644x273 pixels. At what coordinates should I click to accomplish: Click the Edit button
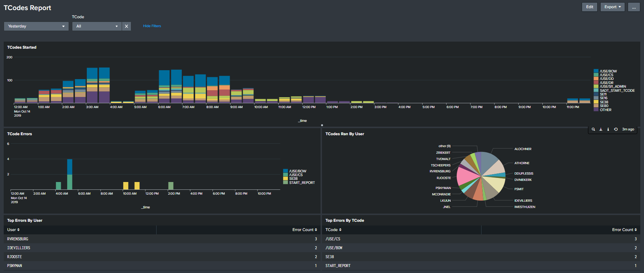point(589,7)
